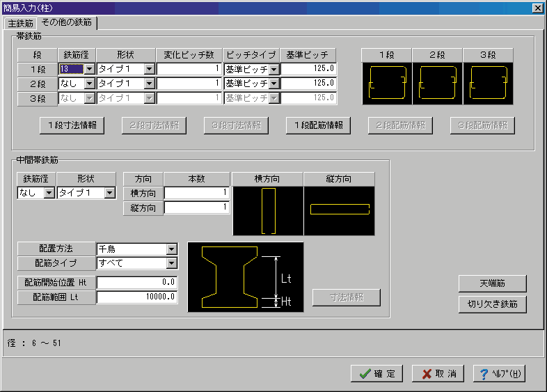Confirm with the 確定 checkmark button
This screenshot has height=392, width=547.
(x=376, y=374)
